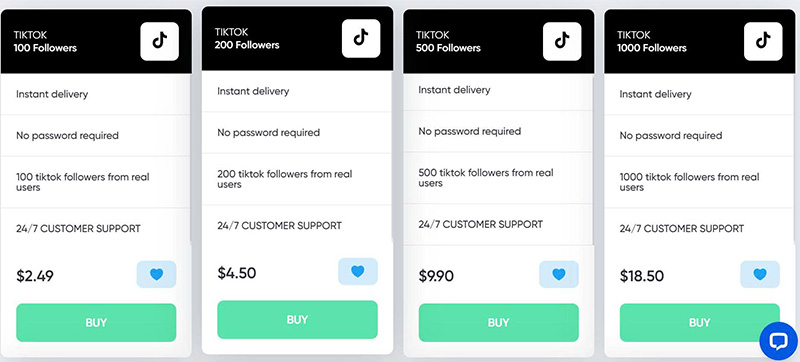
Task: Click the TikTok logo on 500 Followers card
Action: (x=562, y=41)
